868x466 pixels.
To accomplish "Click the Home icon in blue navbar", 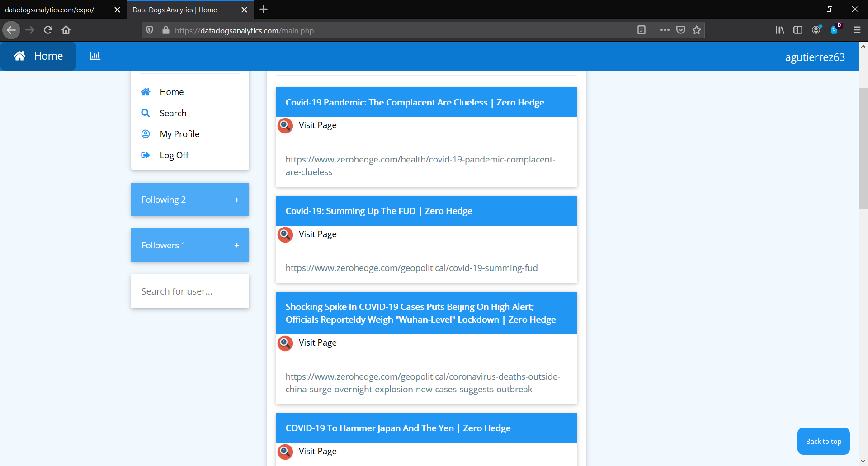I will click(19, 56).
